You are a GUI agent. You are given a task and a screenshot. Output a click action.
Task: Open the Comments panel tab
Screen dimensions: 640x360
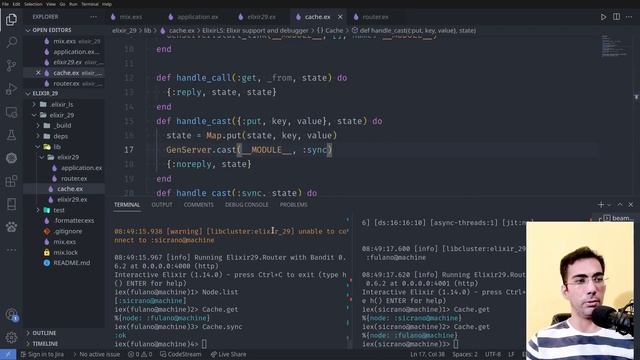click(198, 204)
